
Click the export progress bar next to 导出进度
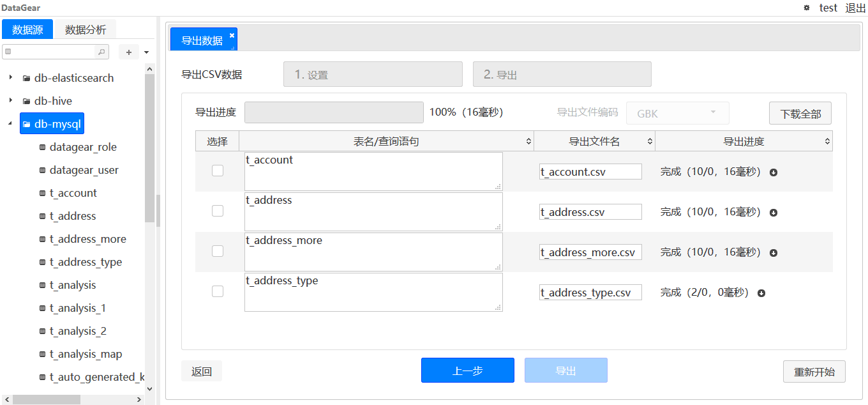[x=334, y=112]
